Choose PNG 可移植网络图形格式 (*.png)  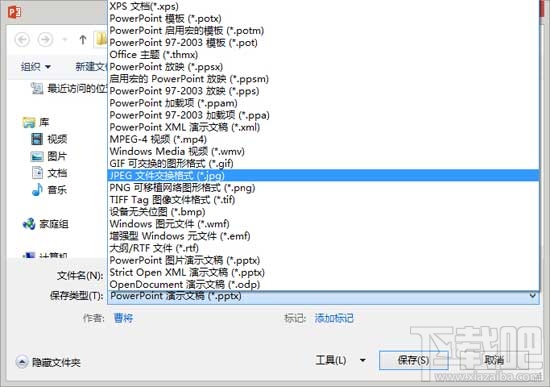(323, 187)
